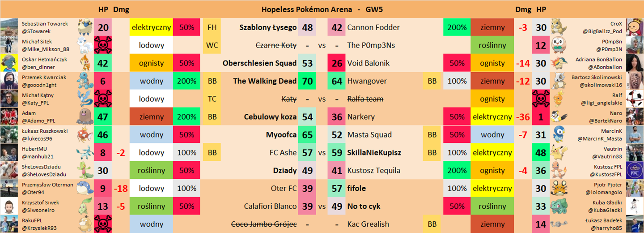Open Sebastian Towarek's profile photo

[x=9, y=27]
